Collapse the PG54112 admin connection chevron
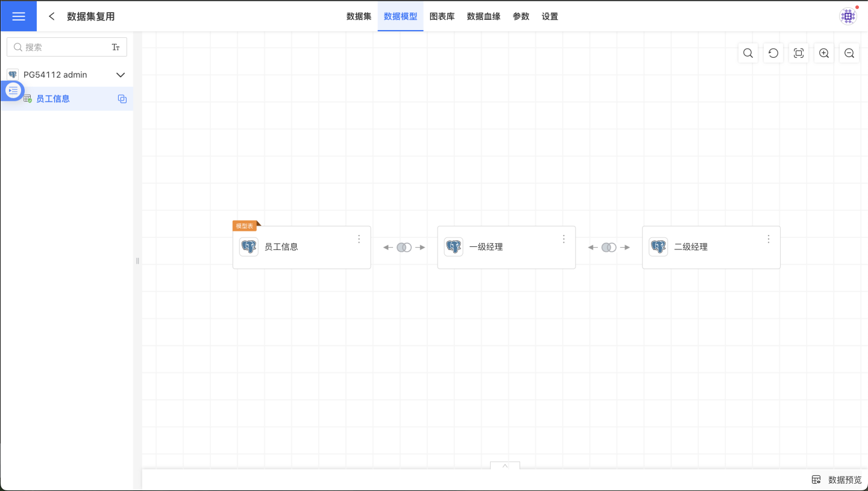The image size is (868, 491). (121, 75)
